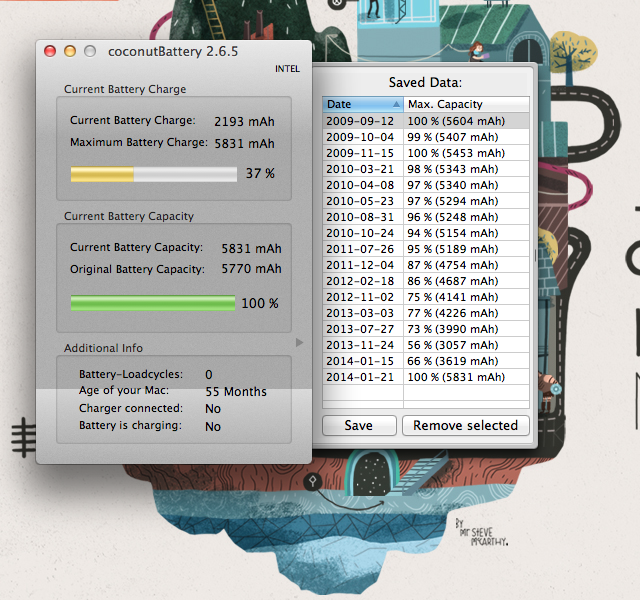
Task: Select the row dated 2011-12-04
Action: tap(426, 265)
